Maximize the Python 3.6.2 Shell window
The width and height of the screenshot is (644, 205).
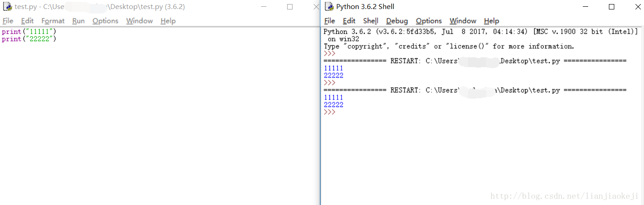click(x=611, y=7)
